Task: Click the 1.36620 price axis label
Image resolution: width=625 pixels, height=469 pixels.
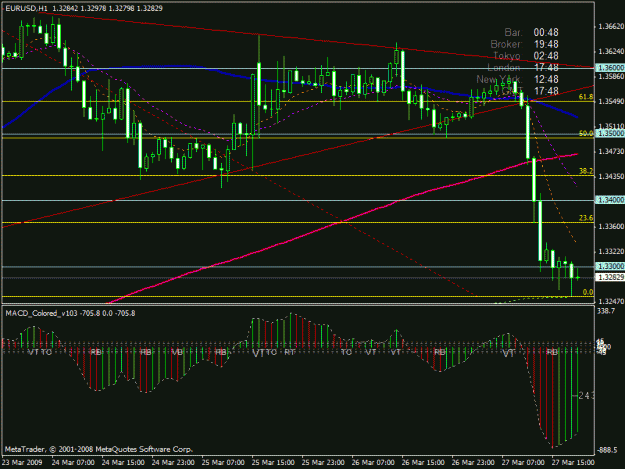Action: (x=610, y=26)
